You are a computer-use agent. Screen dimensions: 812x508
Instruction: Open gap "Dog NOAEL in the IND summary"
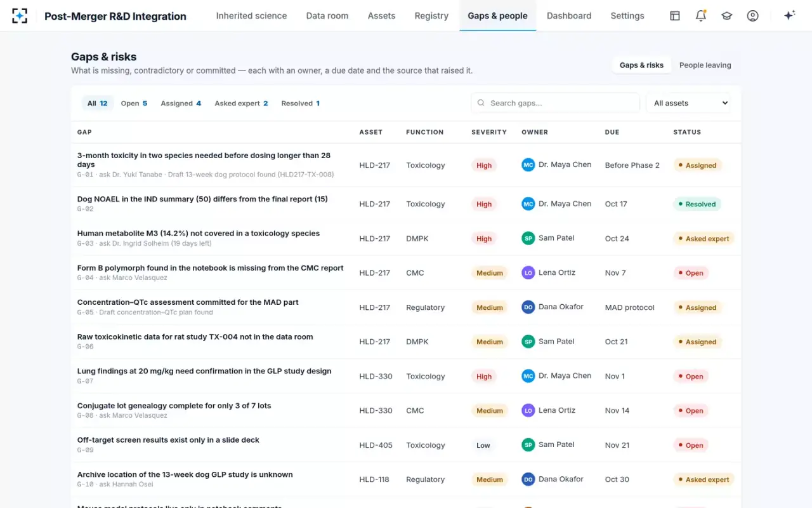pos(202,199)
